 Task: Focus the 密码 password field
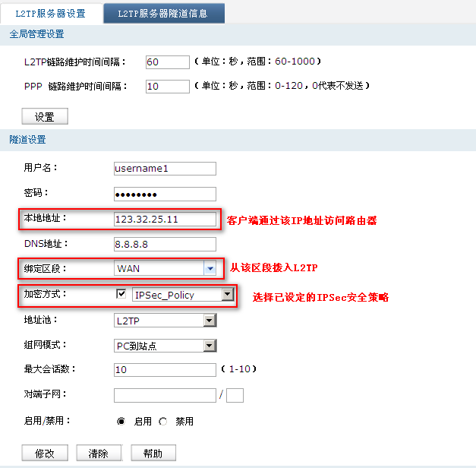click(165, 194)
